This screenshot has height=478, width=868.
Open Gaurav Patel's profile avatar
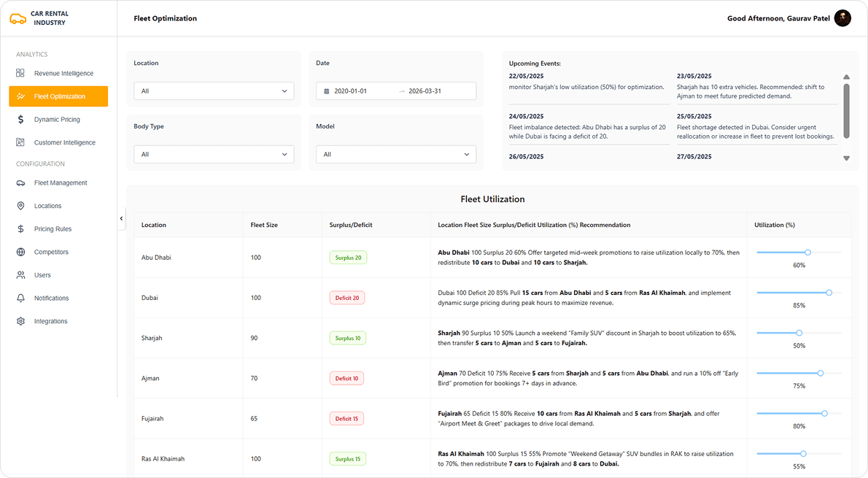(x=842, y=18)
